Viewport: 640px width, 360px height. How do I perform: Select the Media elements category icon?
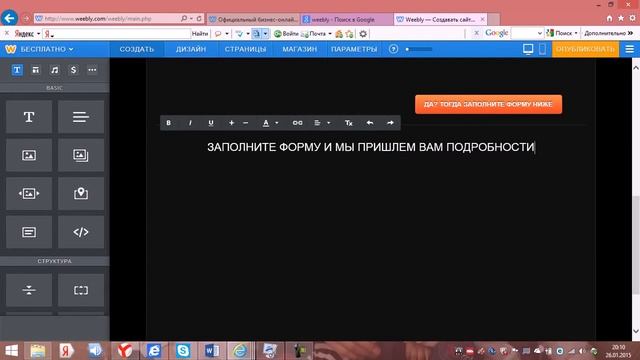click(55, 70)
